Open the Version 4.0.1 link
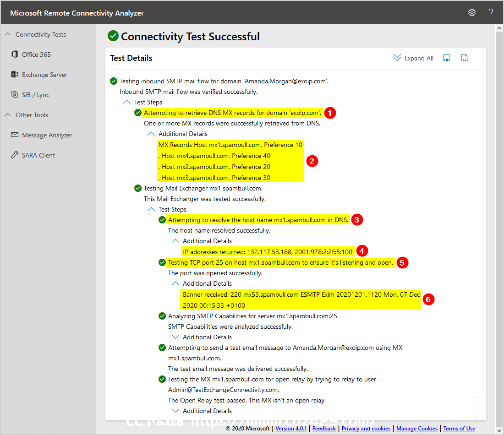This screenshot has height=435, width=504. [291, 428]
